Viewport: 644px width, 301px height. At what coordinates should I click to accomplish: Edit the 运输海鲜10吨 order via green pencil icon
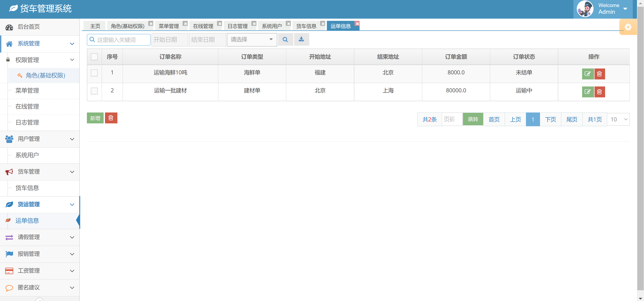(x=588, y=74)
